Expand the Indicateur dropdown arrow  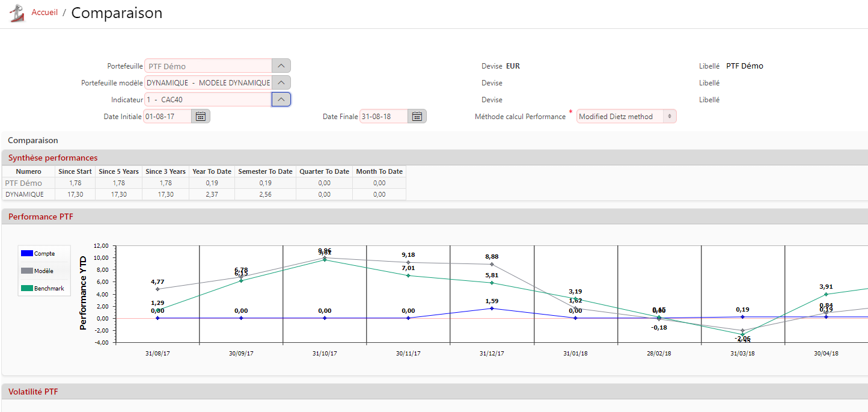pos(281,100)
